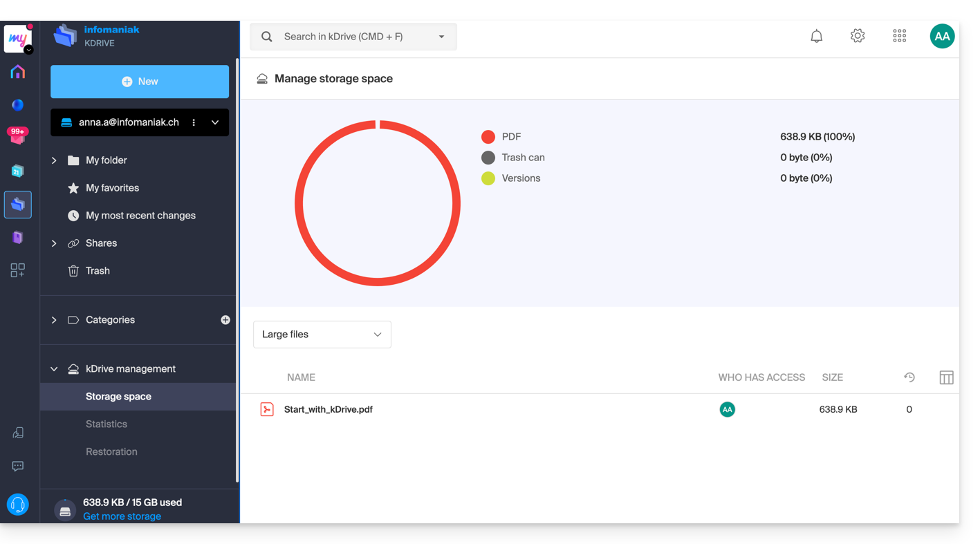Click the support headset icon
Viewport: 980px width, 544px height.
18,505
